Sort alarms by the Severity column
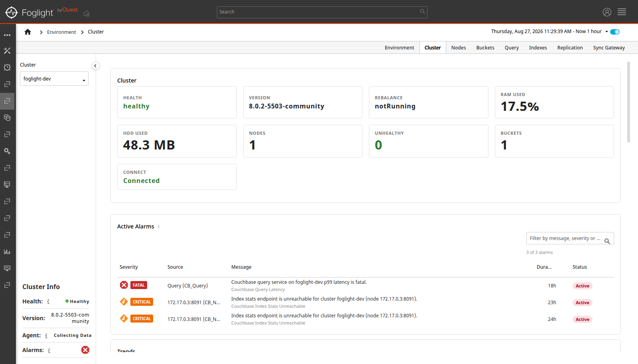Viewport: 638px width, 364px height. tap(129, 267)
